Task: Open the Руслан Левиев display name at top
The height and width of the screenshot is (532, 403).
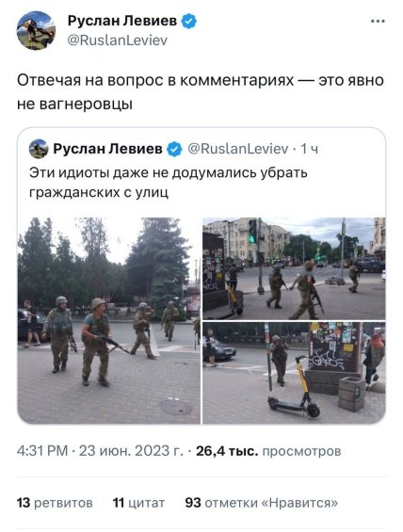Action: 122,21
